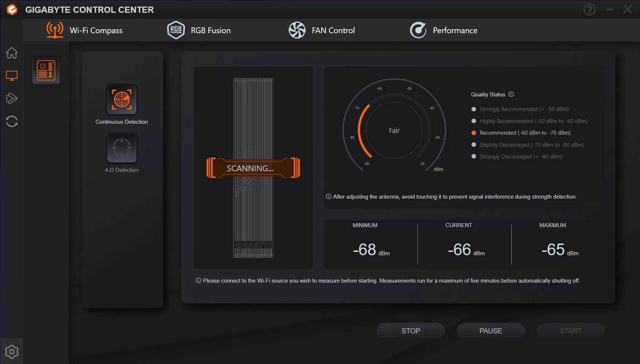Click the START button
640x364 pixels.
tap(570, 331)
